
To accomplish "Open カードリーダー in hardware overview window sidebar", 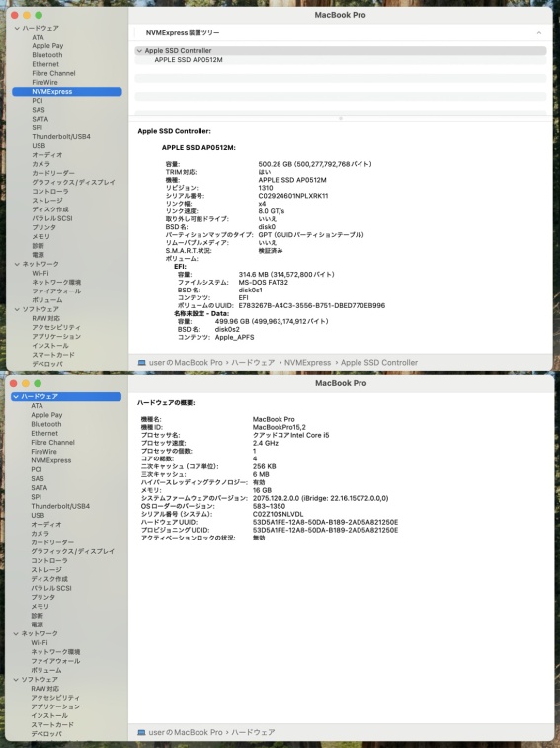I will pos(52,542).
